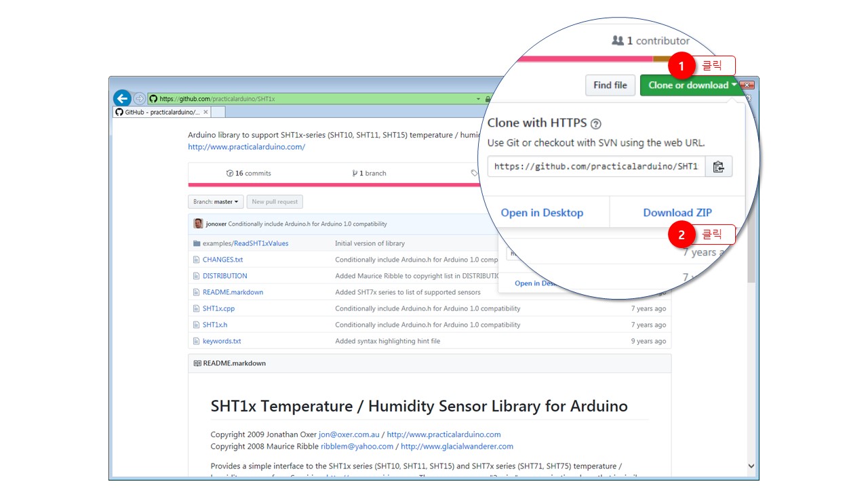The width and height of the screenshot is (868, 488).
Task: Expand the green Clone or download dropdown
Action: [x=692, y=85]
